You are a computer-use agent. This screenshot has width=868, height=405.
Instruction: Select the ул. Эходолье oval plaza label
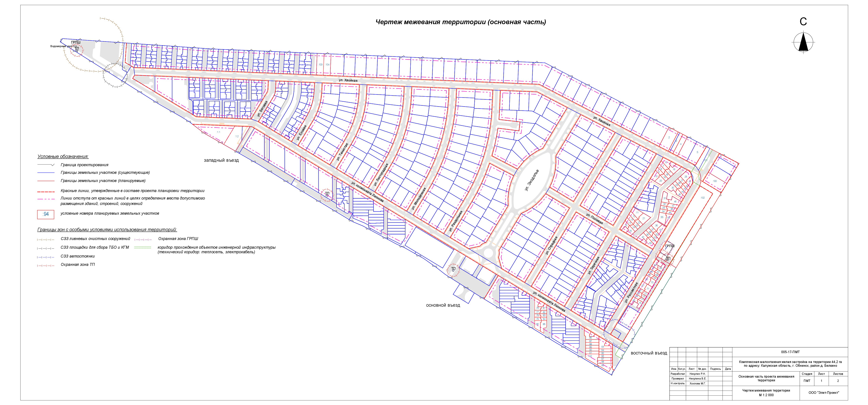point(532,180)
